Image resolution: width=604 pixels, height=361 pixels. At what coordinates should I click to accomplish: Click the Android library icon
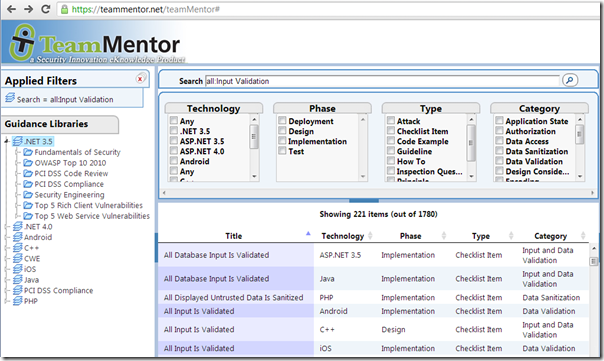point(18,237)
